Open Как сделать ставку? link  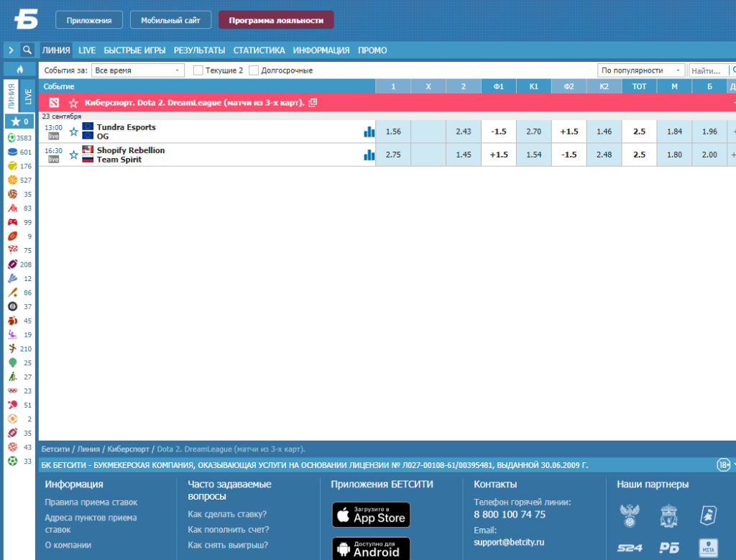[227, 514]
